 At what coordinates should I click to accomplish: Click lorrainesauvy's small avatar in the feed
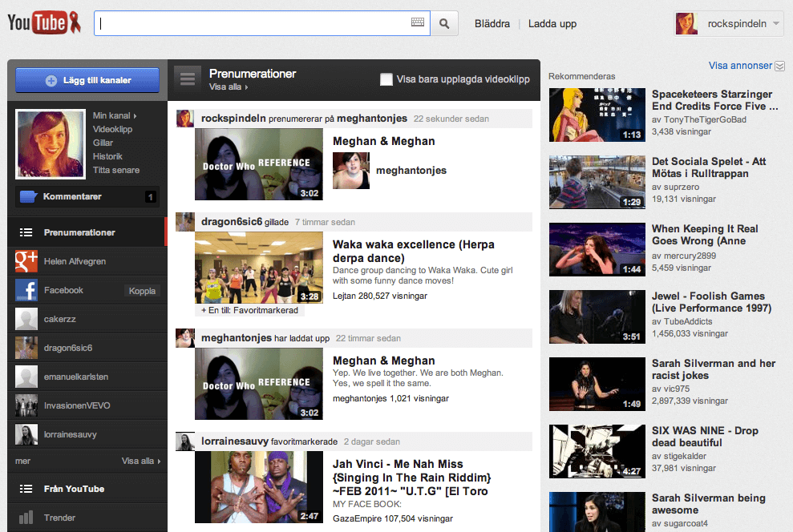pos(184,441)
